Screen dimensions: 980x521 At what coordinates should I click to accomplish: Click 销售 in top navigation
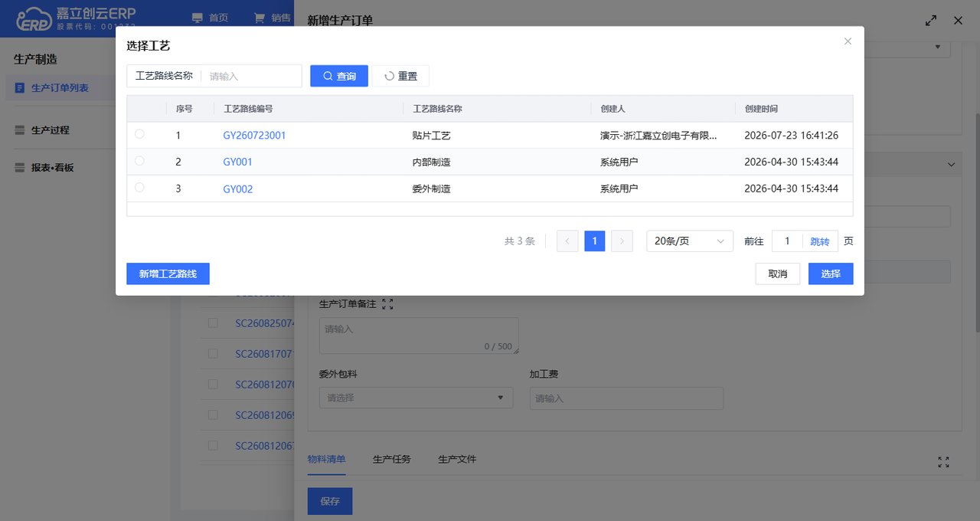tap(273, 18)
